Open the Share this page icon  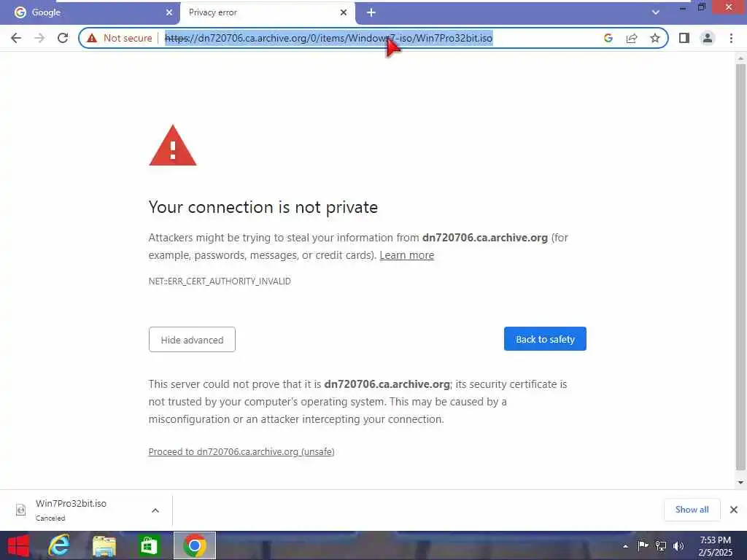point(632,38)
